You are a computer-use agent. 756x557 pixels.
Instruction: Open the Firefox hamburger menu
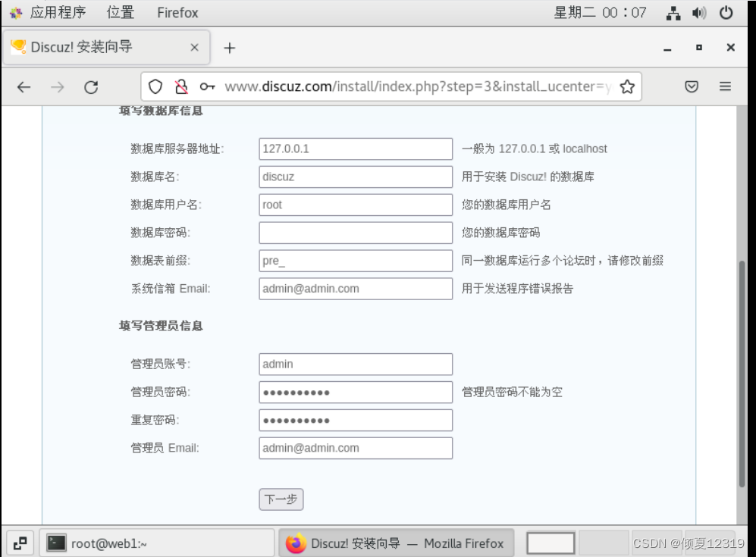(725, 86)
